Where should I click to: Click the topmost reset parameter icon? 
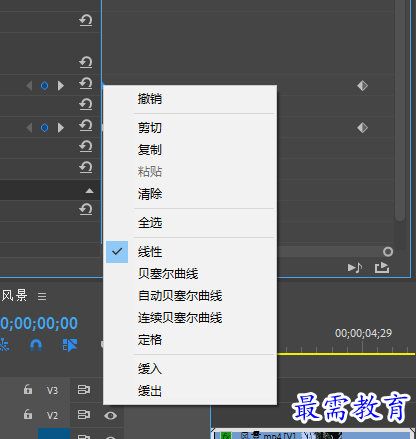pyautogui.click(x=86, y=20)
